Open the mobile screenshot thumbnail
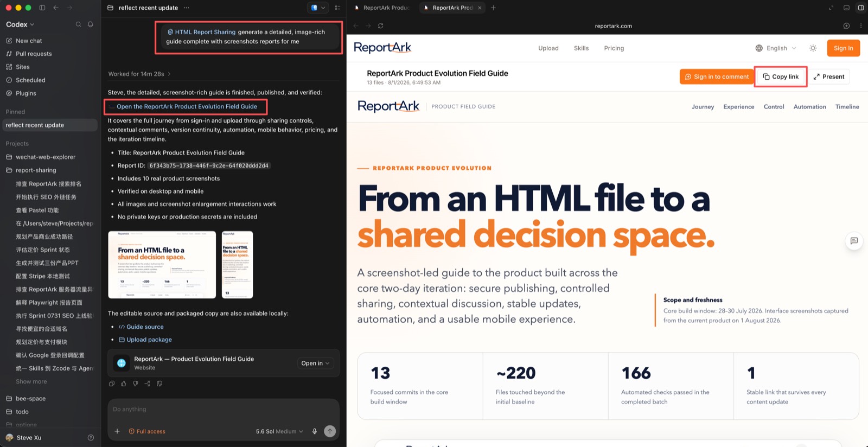The width and height of the screenshot is (868, 447). click(238, 265)
